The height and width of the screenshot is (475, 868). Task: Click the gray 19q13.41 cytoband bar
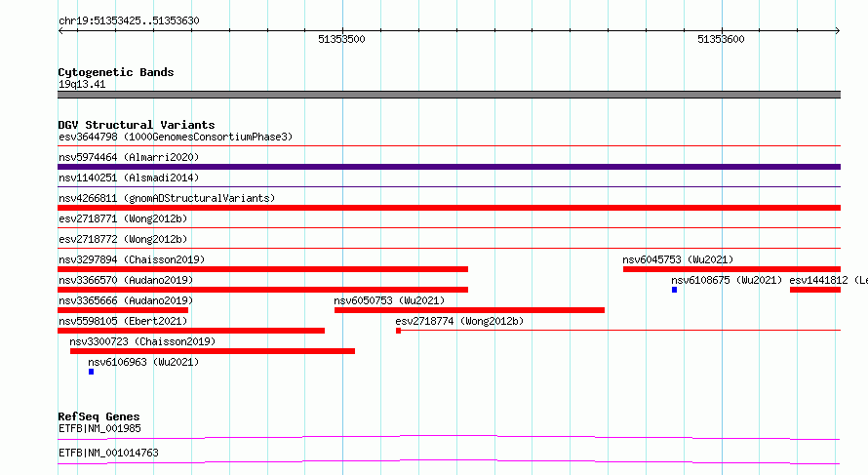tap(449, 95)
